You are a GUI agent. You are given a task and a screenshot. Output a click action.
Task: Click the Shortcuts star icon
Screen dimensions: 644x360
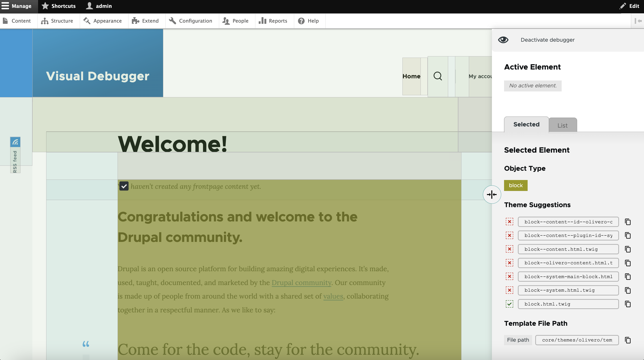click(x=45, y=6)
